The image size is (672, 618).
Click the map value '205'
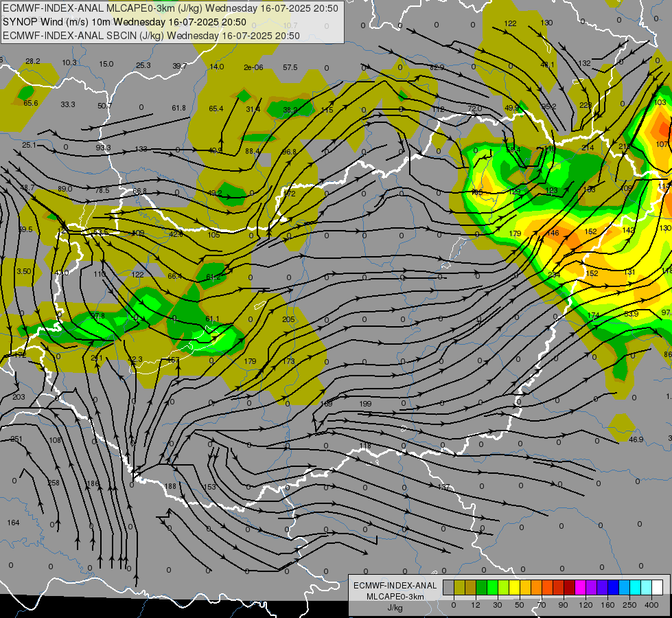[288, 319]
